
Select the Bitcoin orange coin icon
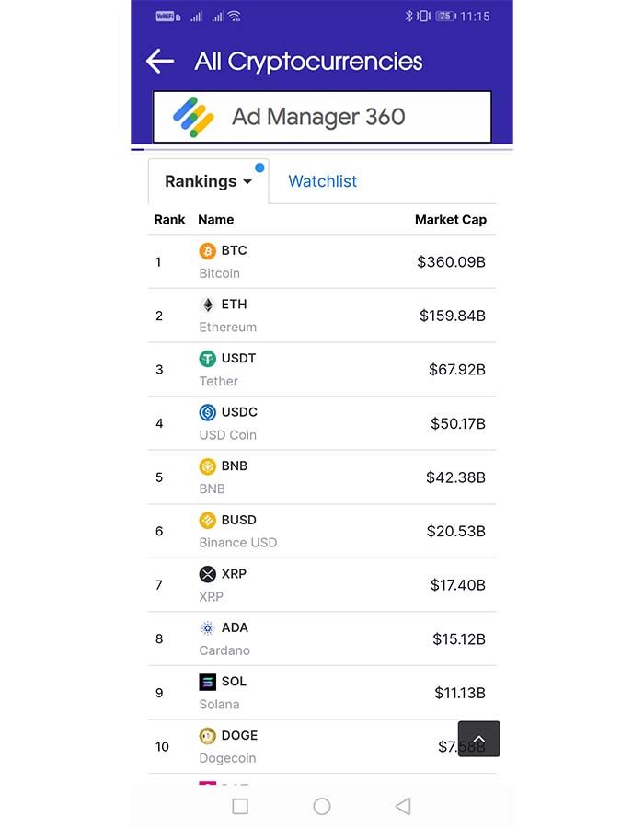[x=207, y=251]
